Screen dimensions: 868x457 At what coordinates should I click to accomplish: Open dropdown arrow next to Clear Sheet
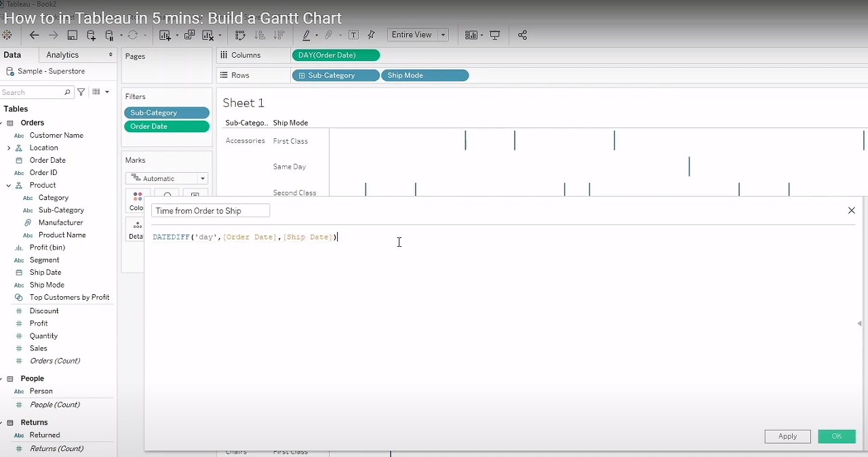[x=220, y=35]
